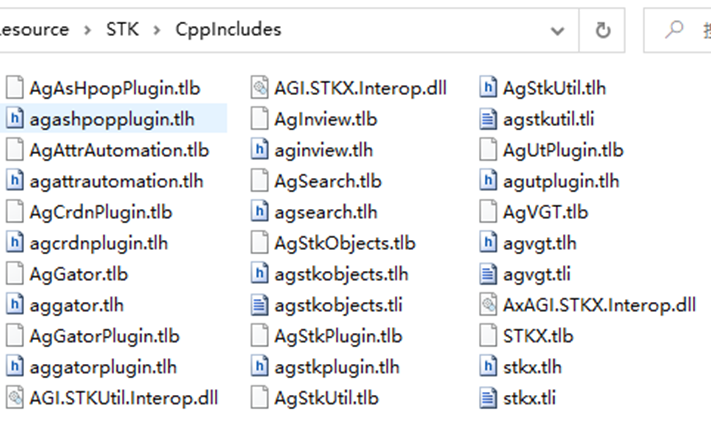Click the Refresh button in address bar
The height and width of the screenshot is (422, 711).
[603, 30]
